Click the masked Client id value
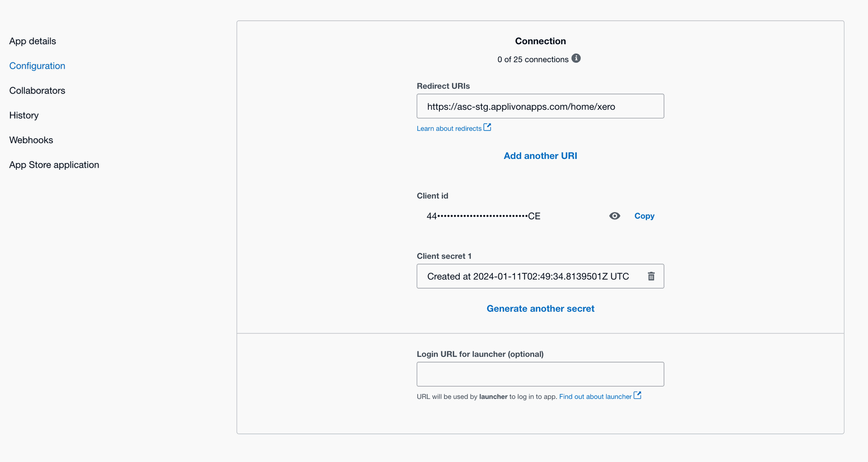 [483, 216]
